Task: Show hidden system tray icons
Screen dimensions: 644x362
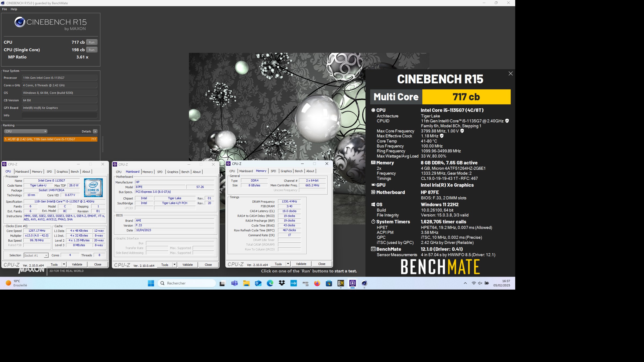Action: click(x=465, y=283)
